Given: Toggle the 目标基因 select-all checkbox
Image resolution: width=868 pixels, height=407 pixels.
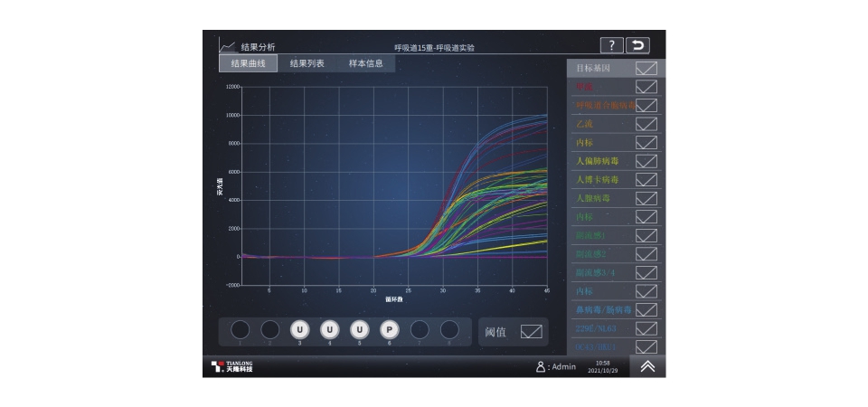Looking at the screenshot, I should point(646,68).
